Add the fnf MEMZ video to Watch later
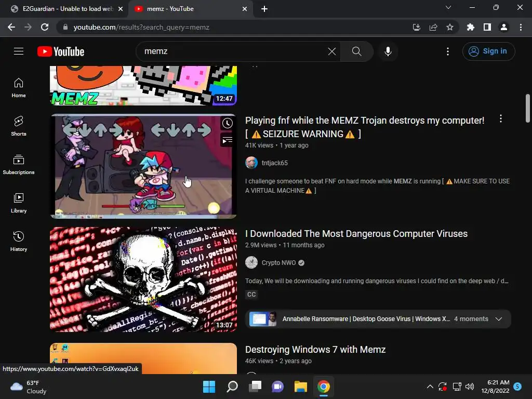The height and width of the screenshot is (399, 532). point(228,124)
